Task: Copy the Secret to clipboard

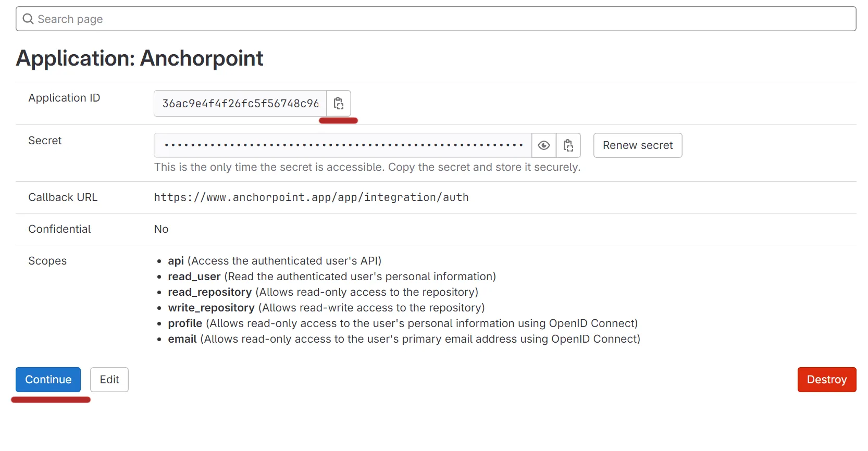Action: (568, 145)
